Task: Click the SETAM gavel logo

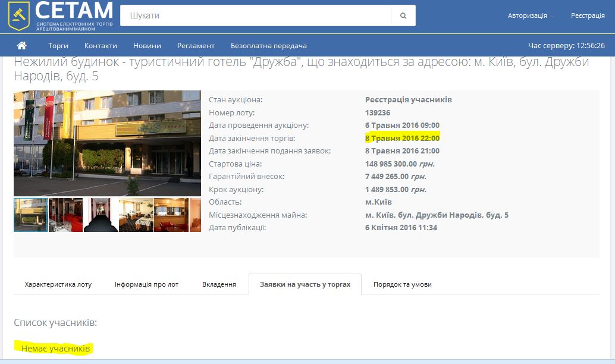Action: (19, 16)
